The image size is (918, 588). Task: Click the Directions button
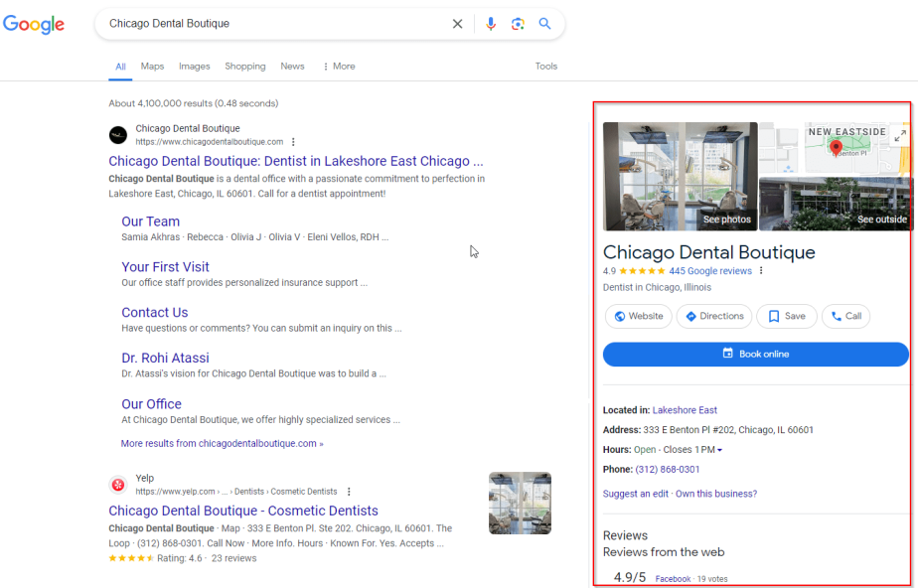click(x=714, y=316)
